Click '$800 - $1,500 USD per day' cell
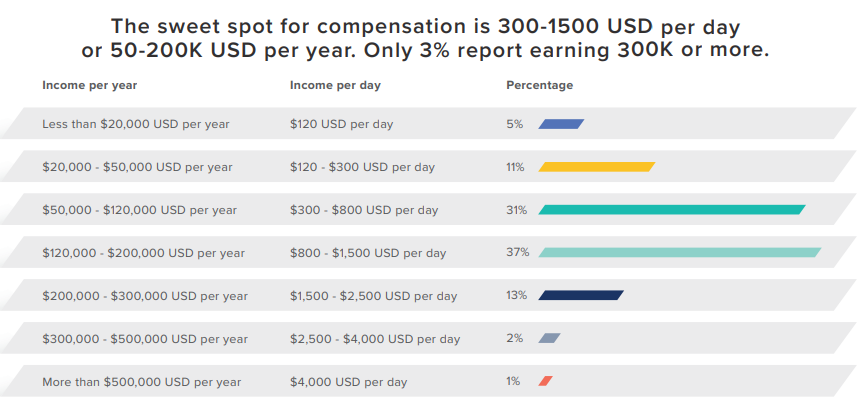Image resolution: width=861 pixels, height=412 pixels. 368,253
